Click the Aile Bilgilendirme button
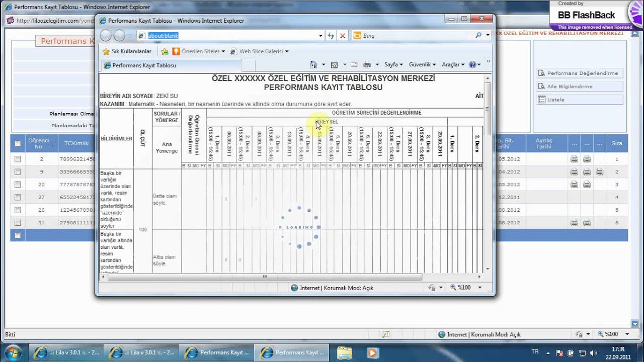 [580, 86]
